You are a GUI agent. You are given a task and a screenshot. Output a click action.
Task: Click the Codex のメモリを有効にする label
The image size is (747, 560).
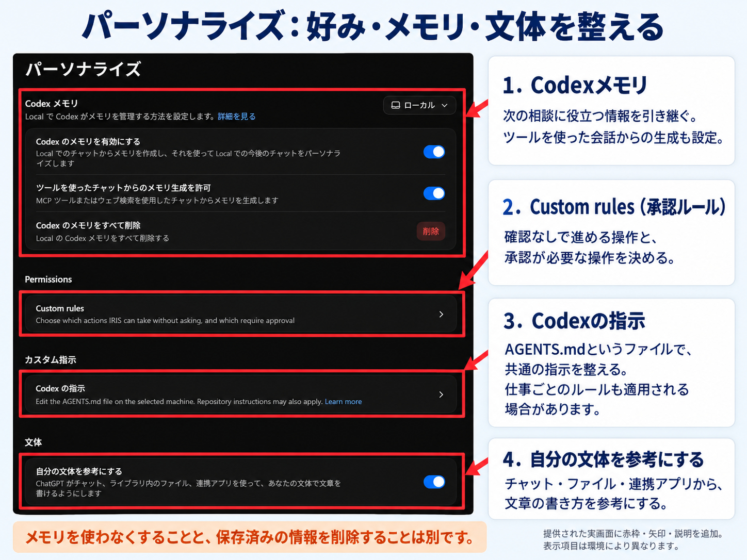tap(88, 141)
